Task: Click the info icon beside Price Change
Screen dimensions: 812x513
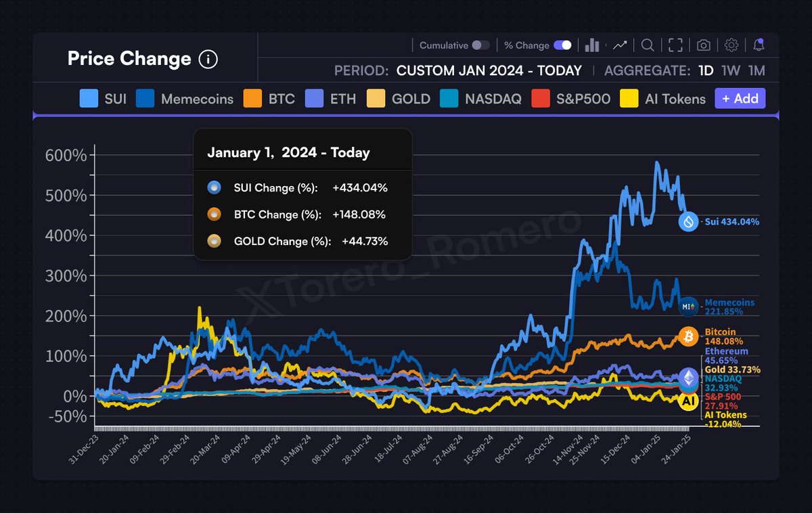Action: [208, 60]
